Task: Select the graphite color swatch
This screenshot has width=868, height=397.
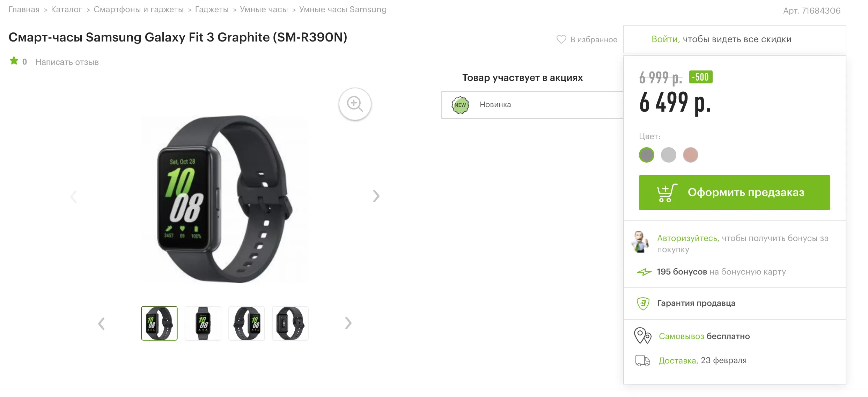Action: pyautogui.click(x=647, y=155)
